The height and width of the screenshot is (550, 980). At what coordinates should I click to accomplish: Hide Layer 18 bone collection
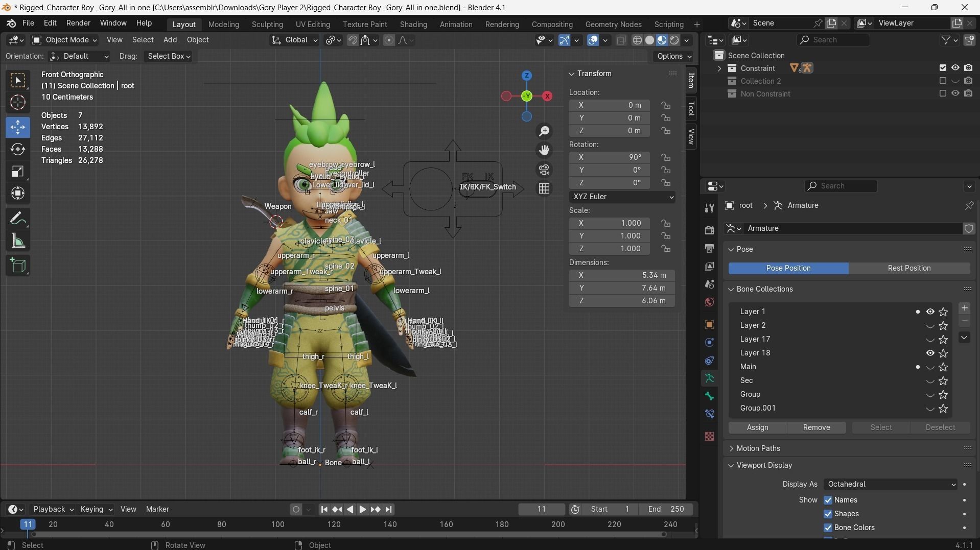pos(930,353)
